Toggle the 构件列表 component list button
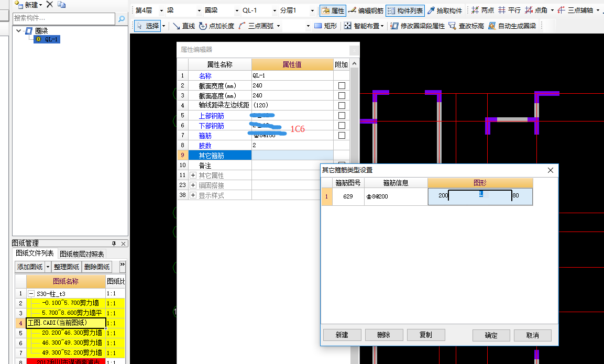 click(x=405, y=10)
